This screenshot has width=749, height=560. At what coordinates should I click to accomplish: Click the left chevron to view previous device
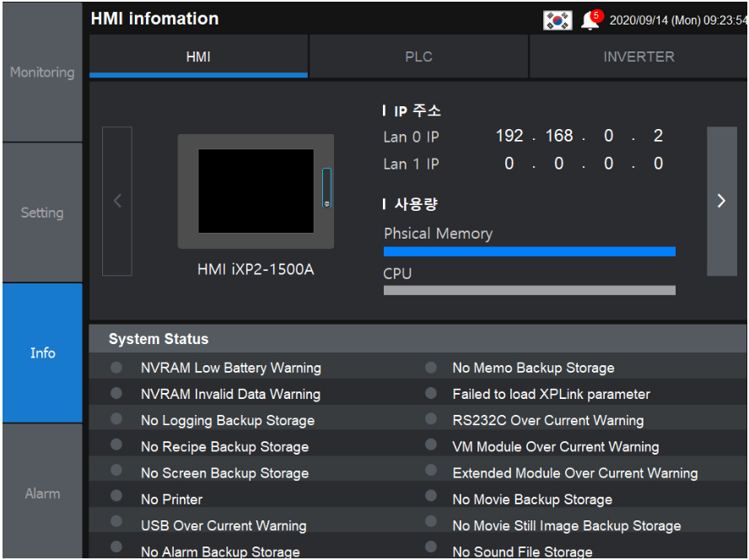(x=116, y=201)
